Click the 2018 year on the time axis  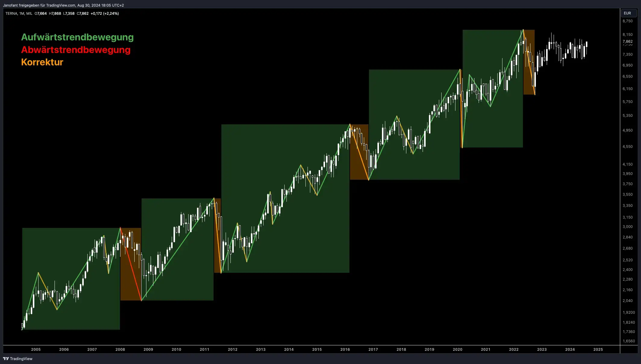401,350
